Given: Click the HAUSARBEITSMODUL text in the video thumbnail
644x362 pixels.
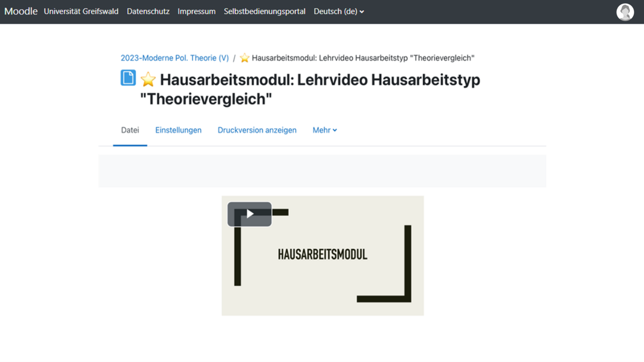Looking at the screenshot, I should coord(323,255).
